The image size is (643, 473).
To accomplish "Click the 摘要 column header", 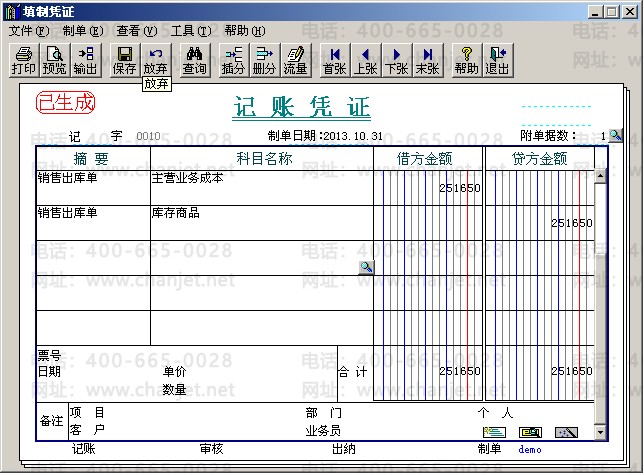I will click(91, 159).
